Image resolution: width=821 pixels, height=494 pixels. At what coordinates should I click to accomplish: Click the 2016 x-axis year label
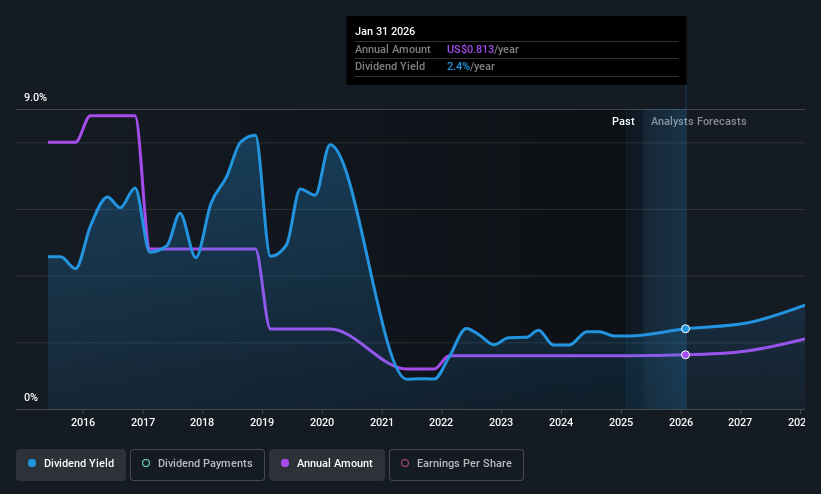pos(83,422)
